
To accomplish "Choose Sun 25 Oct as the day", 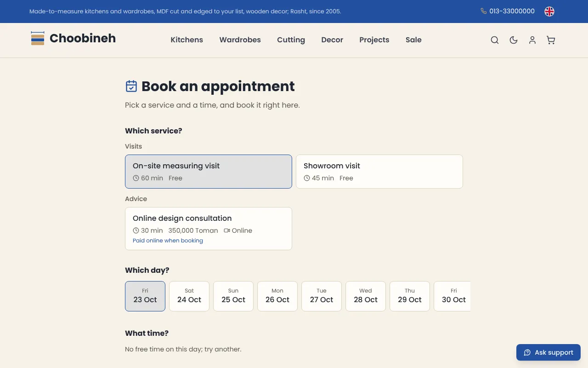I will pyautogui.click(x=233, y=296).
